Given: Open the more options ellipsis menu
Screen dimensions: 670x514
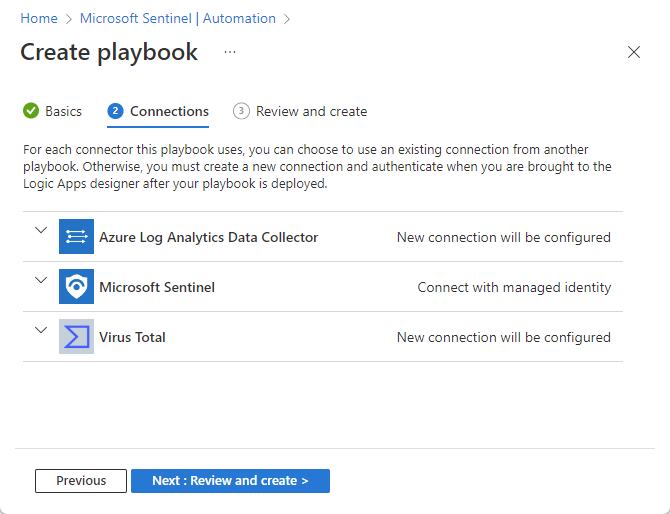Looking at the screenshot, I should pos(230,52).
